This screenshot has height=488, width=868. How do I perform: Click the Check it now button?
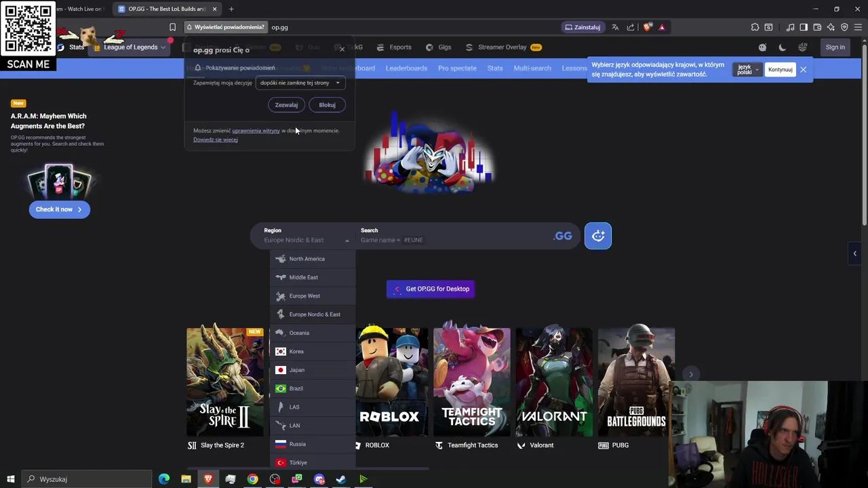59,209
